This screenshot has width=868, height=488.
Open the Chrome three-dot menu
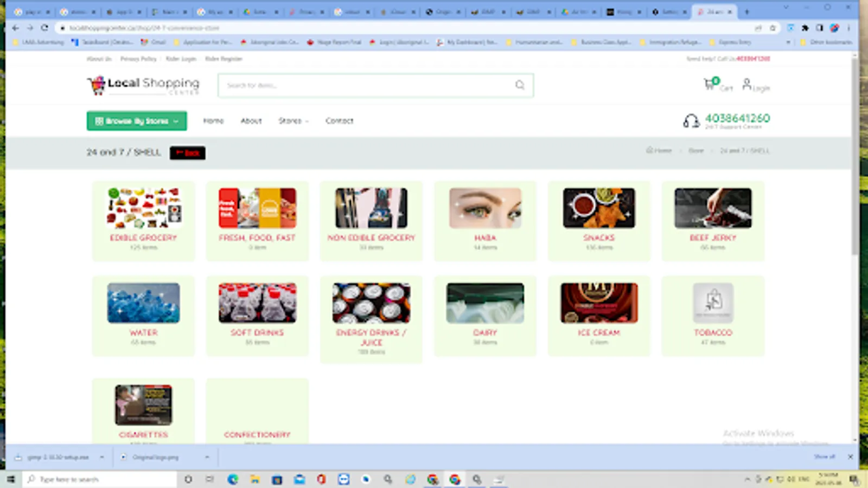(x=849, y=28)
